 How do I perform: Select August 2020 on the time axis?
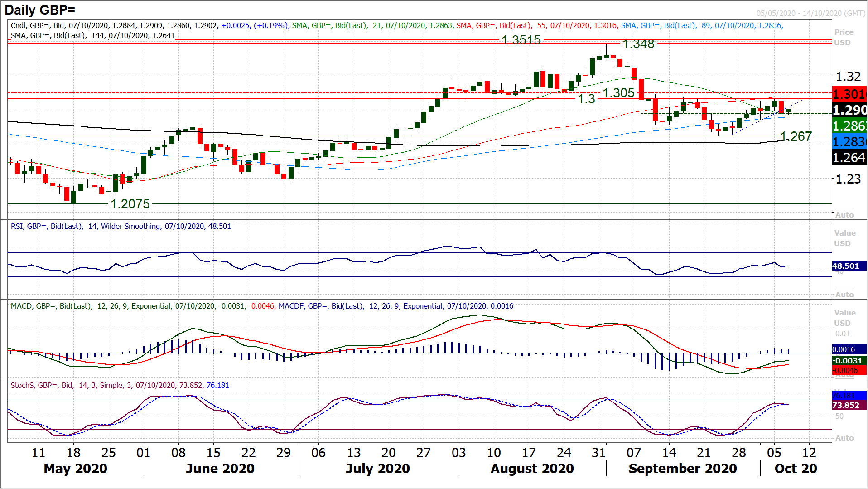[532, 468]
